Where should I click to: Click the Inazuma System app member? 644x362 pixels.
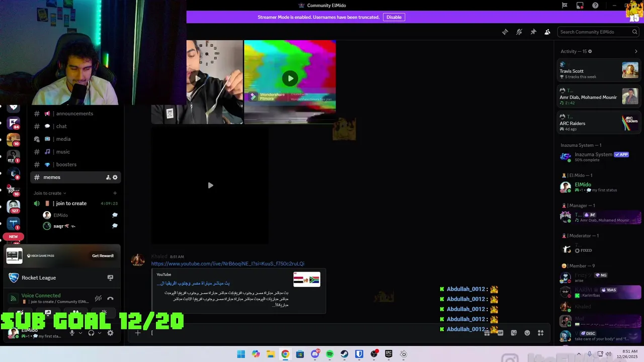pos(599,157)
